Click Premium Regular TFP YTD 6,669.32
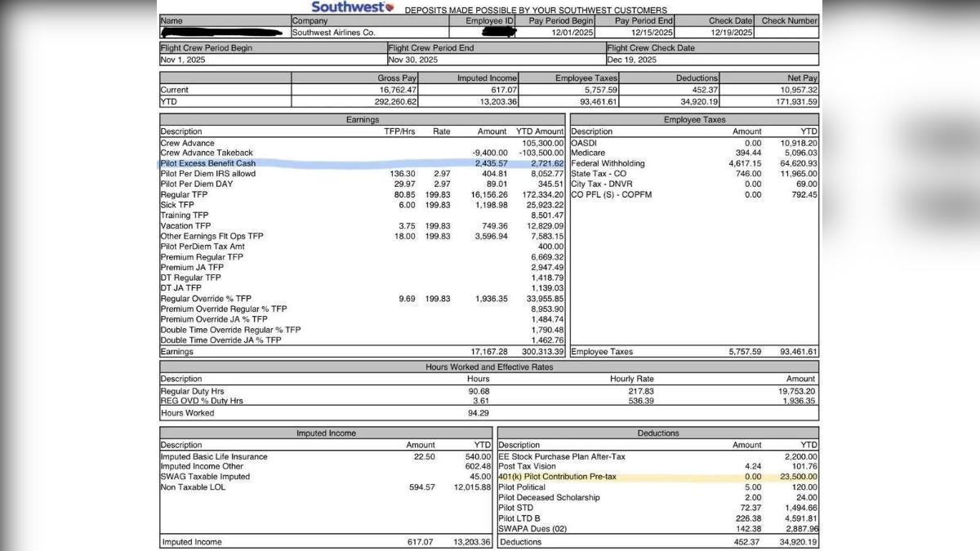This screenshot has height=551, width=980. [547, 257]
